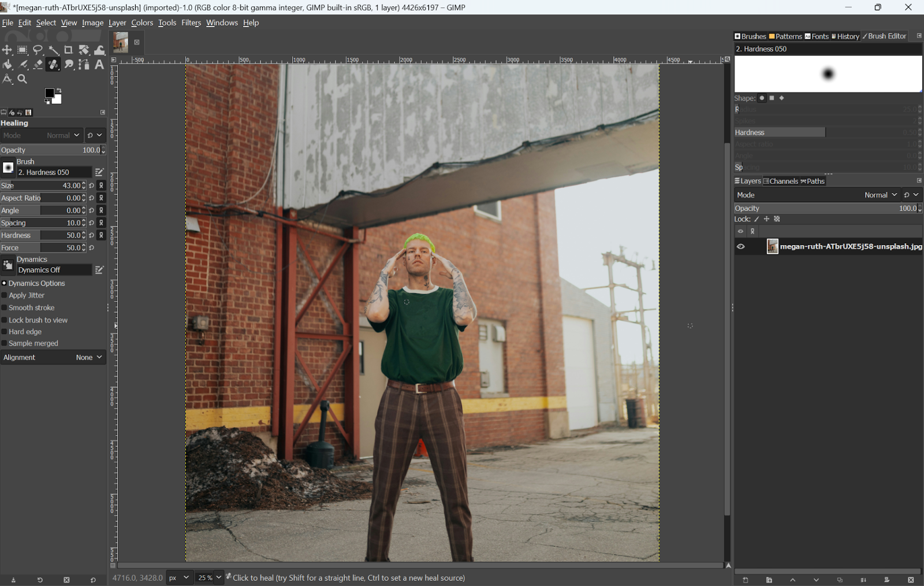Create a new layer group
Screen dimensions: 924x586
(x=769, y=580)
